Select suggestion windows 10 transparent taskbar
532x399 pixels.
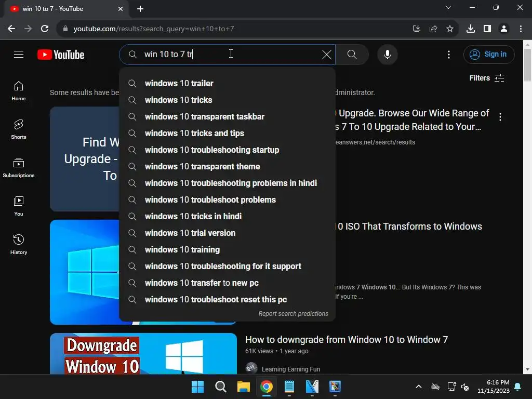(x=228, y=116)
